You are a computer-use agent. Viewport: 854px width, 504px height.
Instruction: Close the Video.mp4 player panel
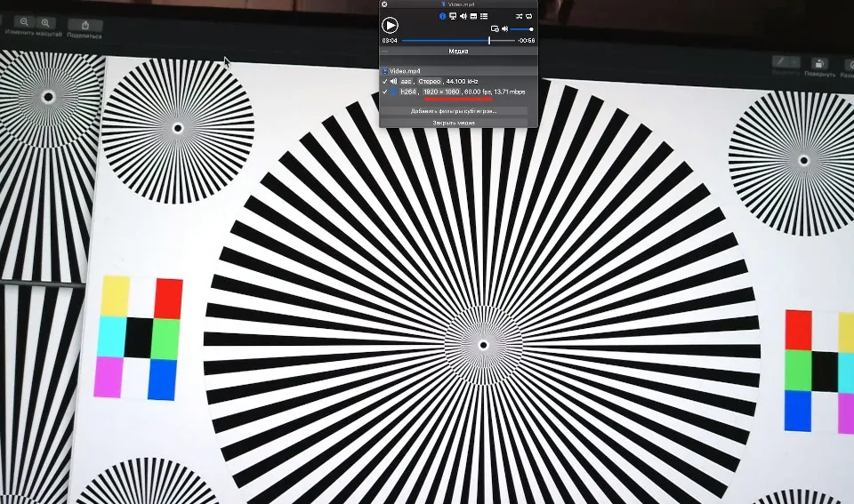[x=384, y=4]
